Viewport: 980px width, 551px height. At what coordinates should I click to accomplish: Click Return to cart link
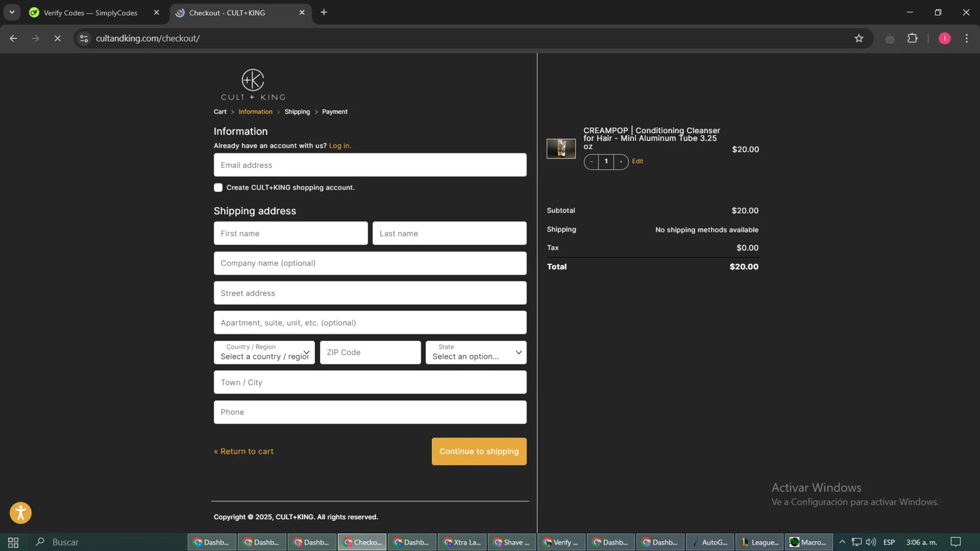click(x=244, y=451)
